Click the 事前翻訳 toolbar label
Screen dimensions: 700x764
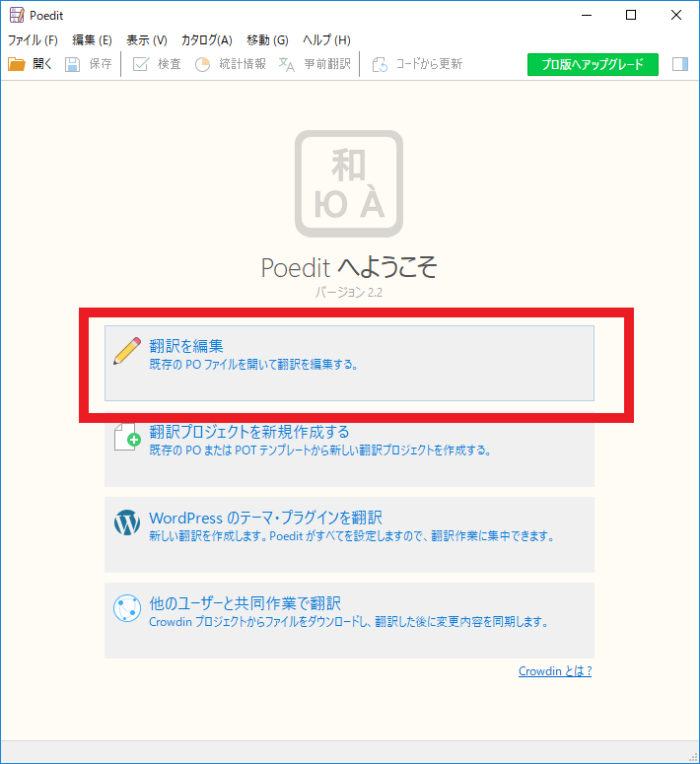327,64
